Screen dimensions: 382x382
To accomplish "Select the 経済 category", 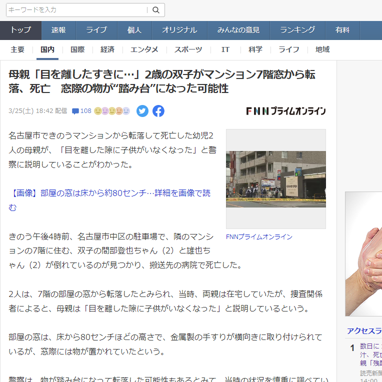I will pyautogui.click(x=107, y=50).
